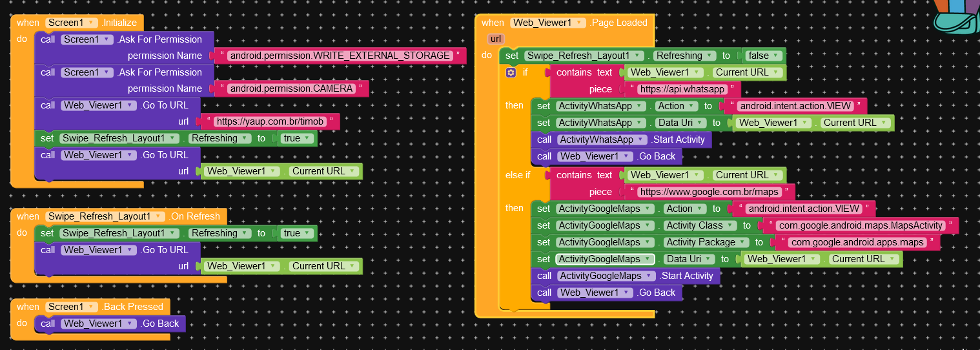Select Go Back call inside Back Pressed event

(x=110, y=324)
